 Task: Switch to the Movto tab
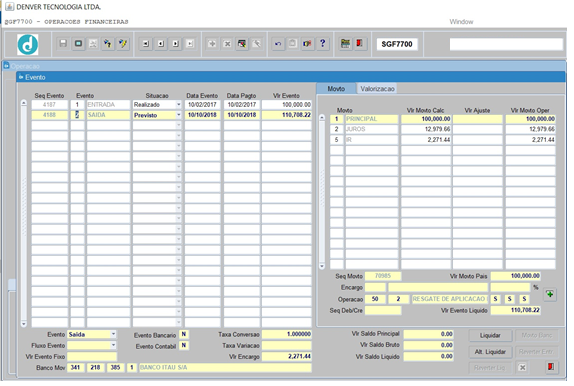point(336,89)
